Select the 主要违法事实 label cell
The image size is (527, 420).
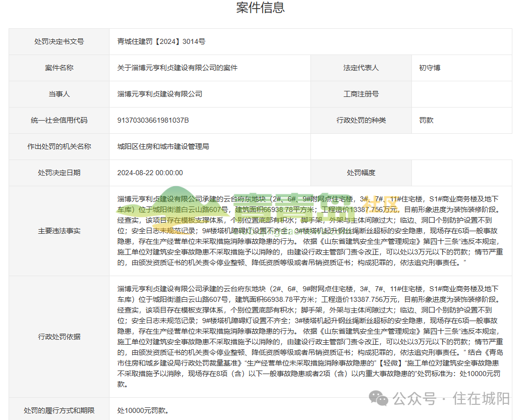(59, 231)
